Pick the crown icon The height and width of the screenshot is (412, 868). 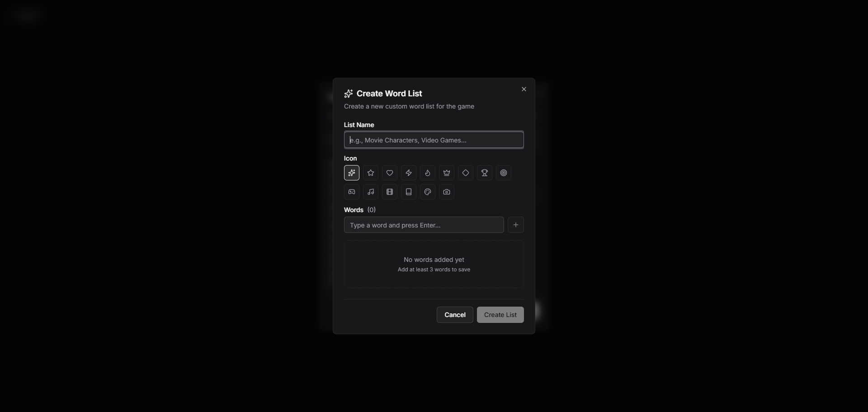[x=447, y=173]
